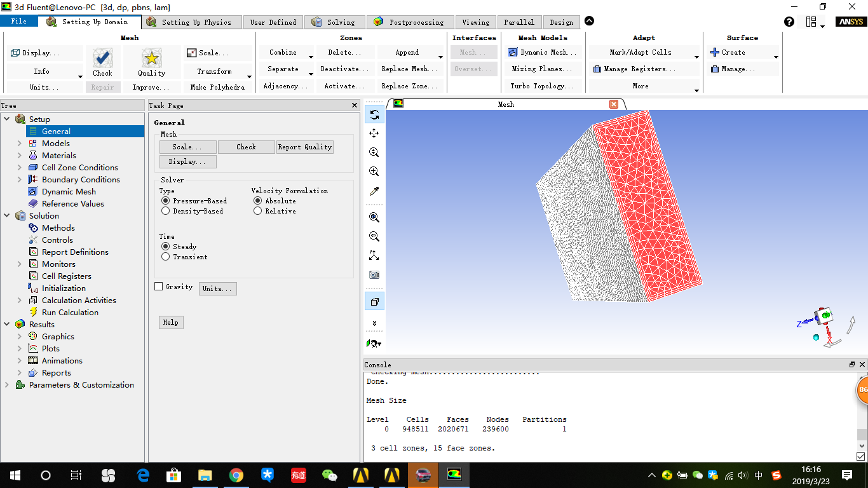Click the Report Quality button

pyautogui.click(x=304, y=147)
